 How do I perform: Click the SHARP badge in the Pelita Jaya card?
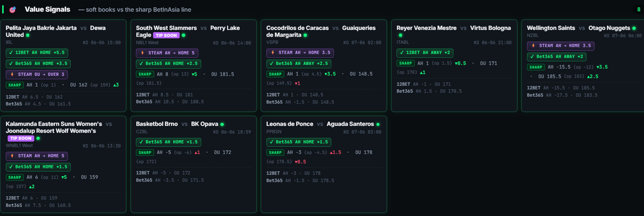pos(15,85)
